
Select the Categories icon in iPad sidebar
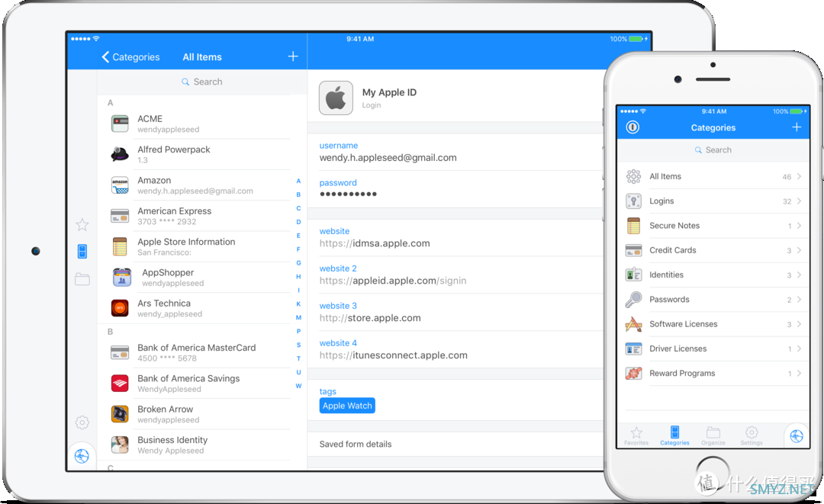[82, 252]
